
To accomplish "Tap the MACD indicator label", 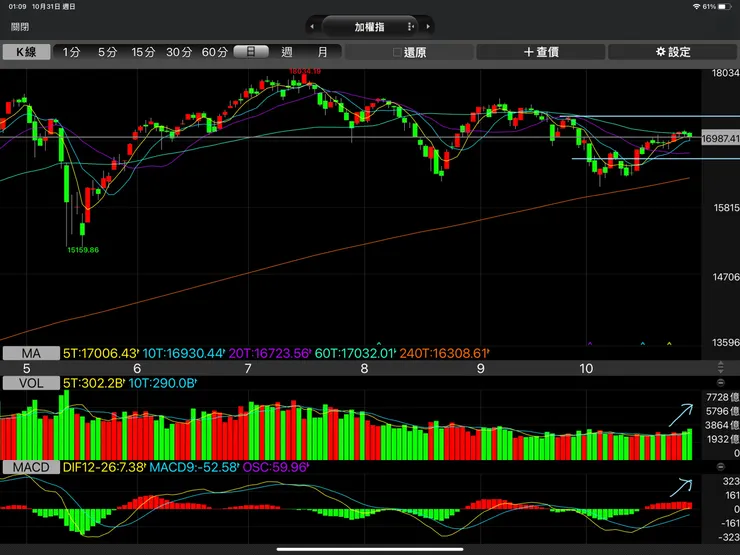I will pos(31,467).
